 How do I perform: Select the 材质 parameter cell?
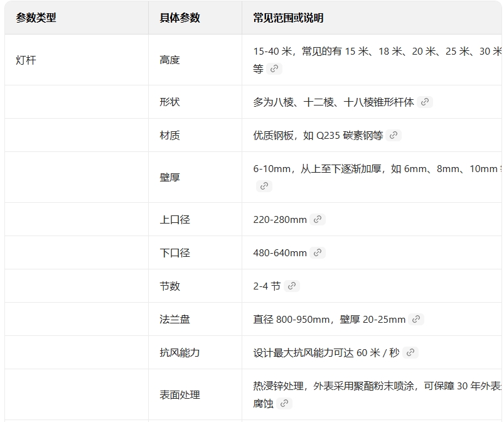pos(169,136)
